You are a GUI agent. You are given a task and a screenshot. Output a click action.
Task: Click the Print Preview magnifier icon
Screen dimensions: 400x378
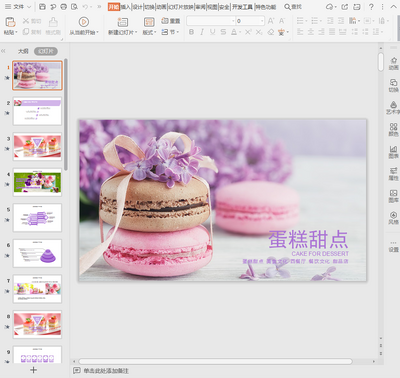pos(74,7)
